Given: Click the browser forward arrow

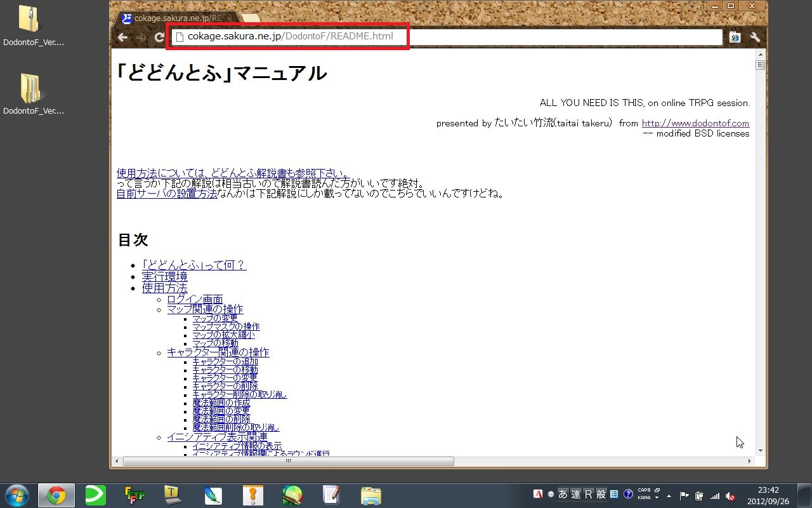Looking at the screenshot, I should click(x=141, y=37).
